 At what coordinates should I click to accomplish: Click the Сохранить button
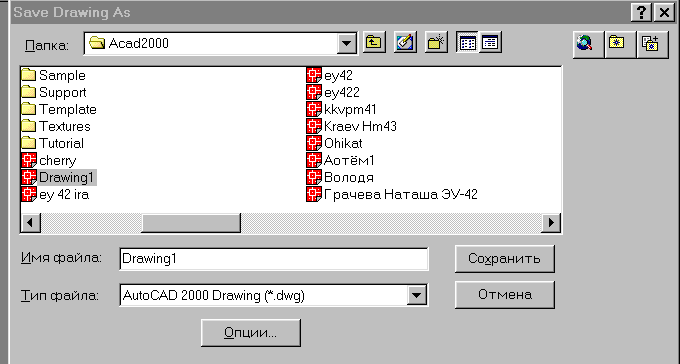pyautogui.click(x=504, y=259)
